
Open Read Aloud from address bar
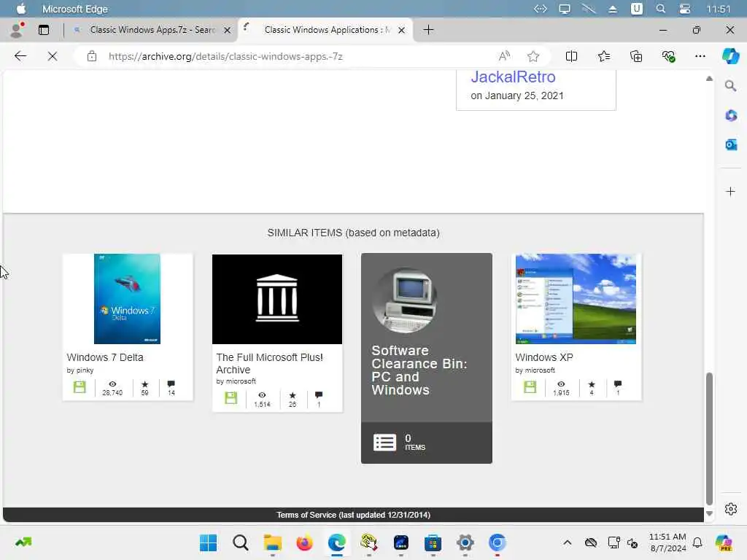pos(504,56)
